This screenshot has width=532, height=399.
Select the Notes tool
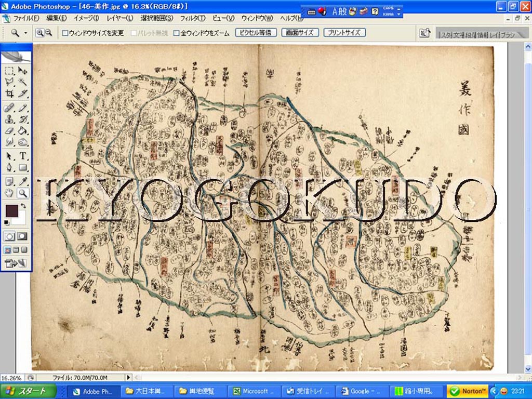pyautogui.click(x=9, y=182)
